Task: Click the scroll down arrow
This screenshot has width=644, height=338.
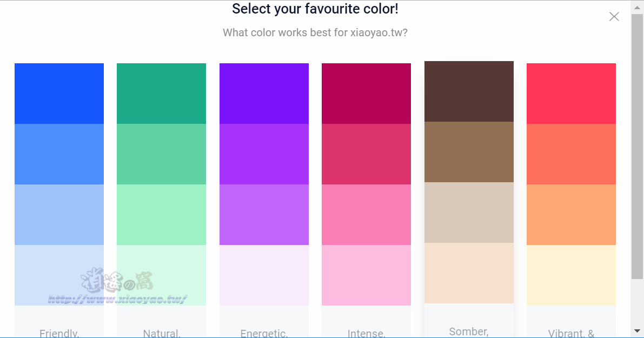Action: point(637,331)
